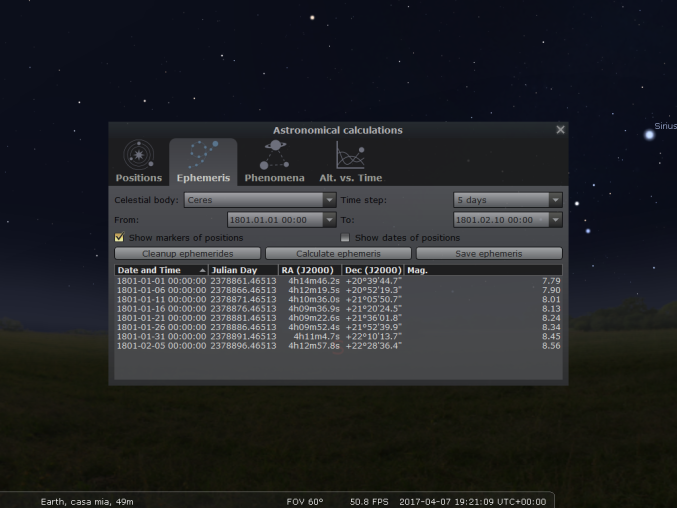The image size is (677, 508).
Task: Close the Astronomical calculations dialog
Action: [560, 130]
